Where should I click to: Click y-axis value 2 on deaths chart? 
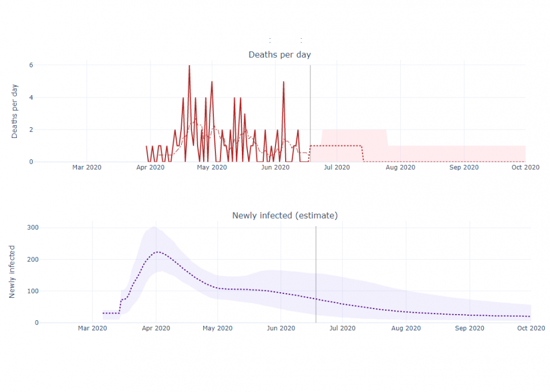pyautogui.click(x=31, y=130)
